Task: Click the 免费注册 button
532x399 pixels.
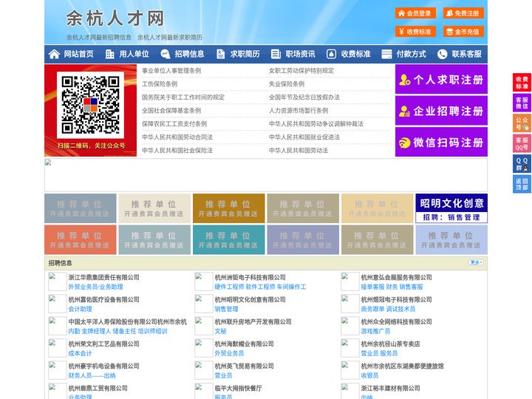Action: pyautogui.click(x=463, y=13)
